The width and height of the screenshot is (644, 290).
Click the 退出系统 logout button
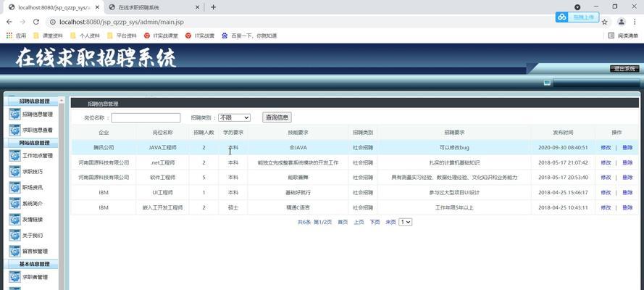[x=624, y=69]
